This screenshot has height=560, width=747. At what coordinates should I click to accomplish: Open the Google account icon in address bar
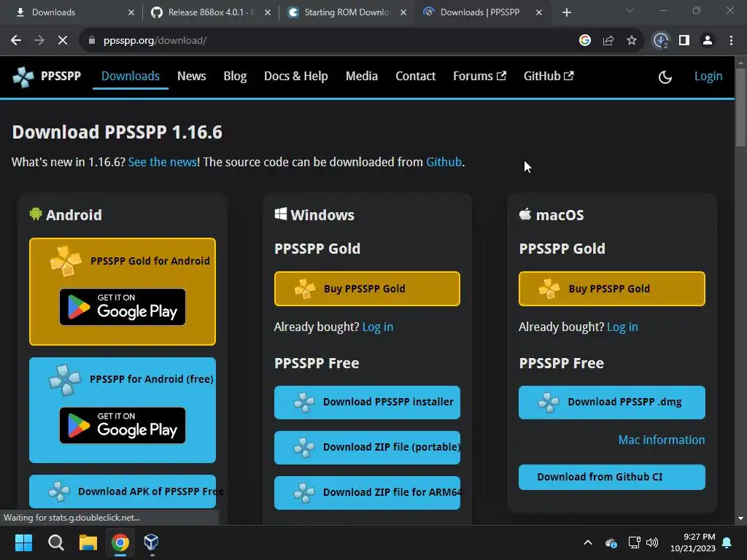click(585, 41)
